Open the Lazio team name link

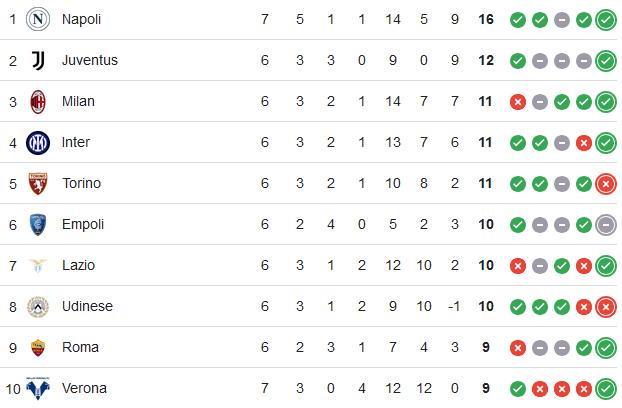point(78,265)
